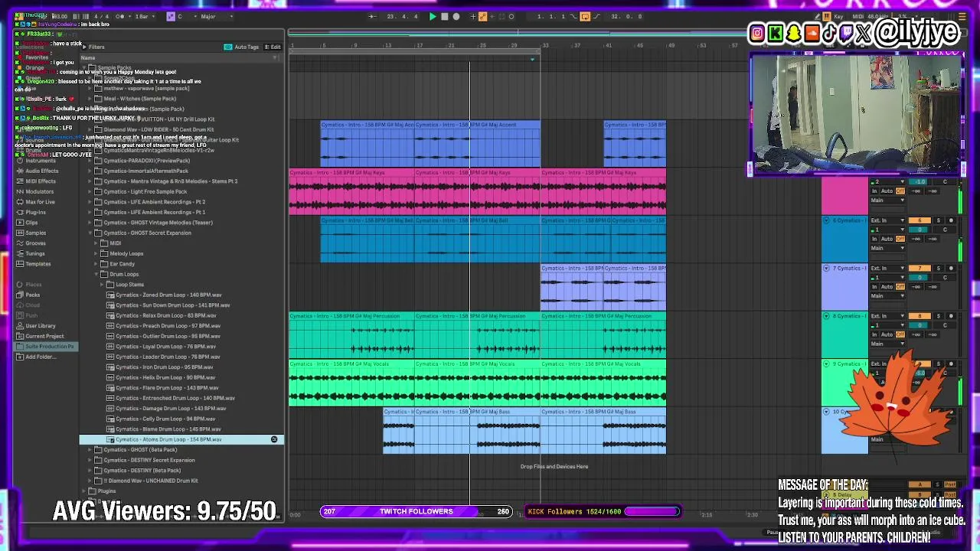Click preview icon on Atoms Drum Loop row

tap(274, 440)
